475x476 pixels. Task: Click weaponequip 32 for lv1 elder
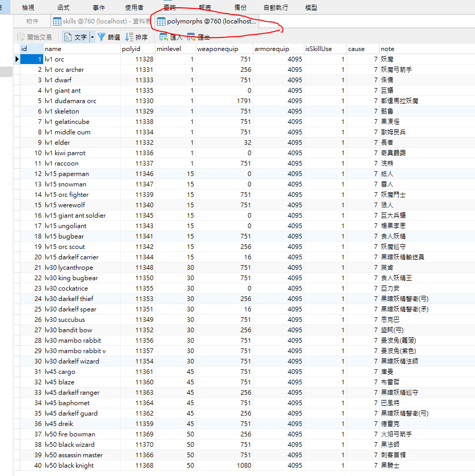click(224, 142)
